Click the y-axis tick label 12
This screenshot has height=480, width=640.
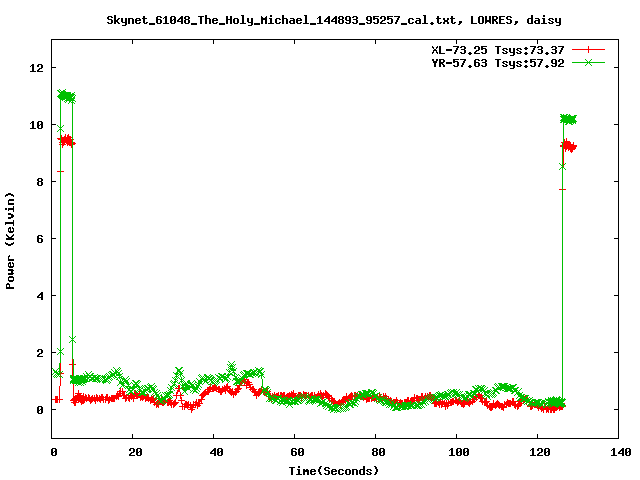37,68
